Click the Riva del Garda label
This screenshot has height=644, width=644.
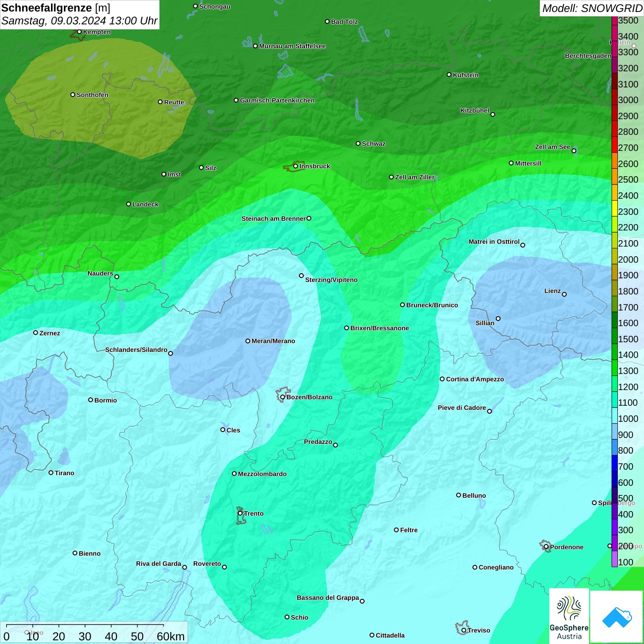tap(159, 563)
